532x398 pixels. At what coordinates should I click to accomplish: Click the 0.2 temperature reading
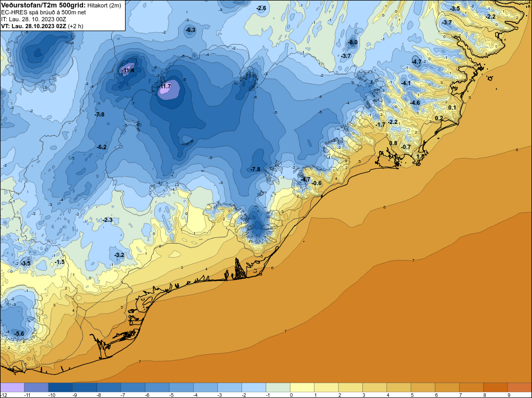pos(439,118)
